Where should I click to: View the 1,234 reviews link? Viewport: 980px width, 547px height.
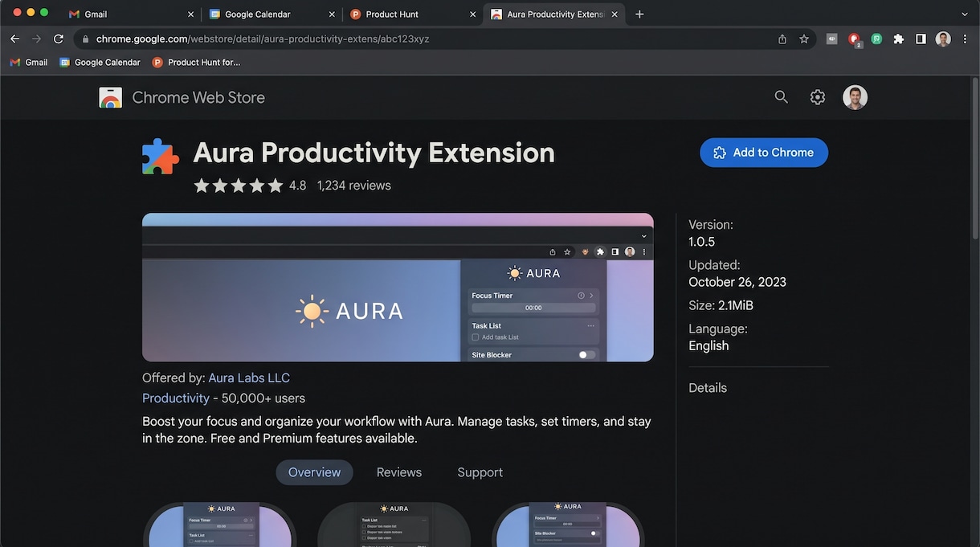coord(354,186)
